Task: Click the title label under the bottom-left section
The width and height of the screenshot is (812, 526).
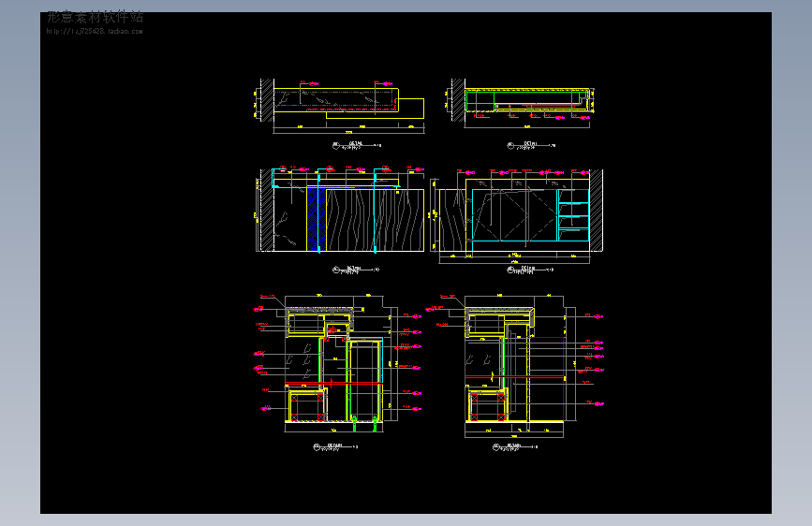Action: click(x=335, y=446)
